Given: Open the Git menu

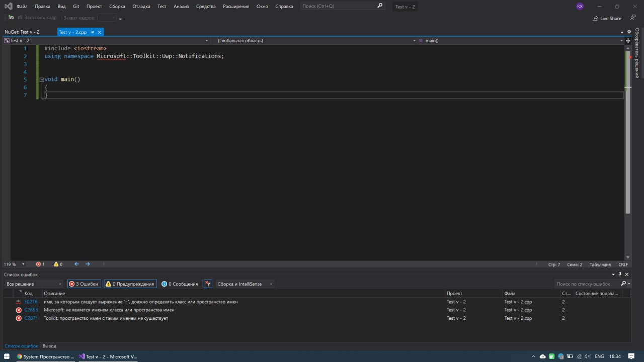Looking at the screenshot, I should pyautogui.click(x=76, y=7).
